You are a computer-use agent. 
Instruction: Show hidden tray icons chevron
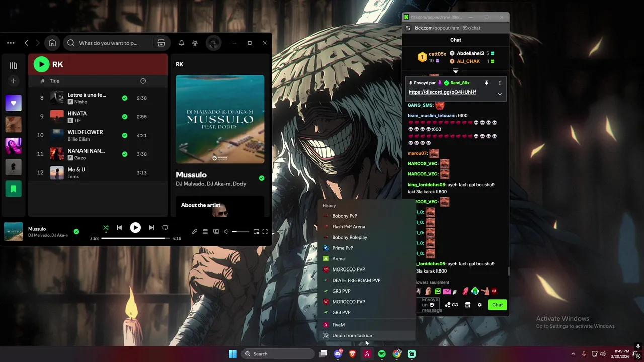click(573, 354)
